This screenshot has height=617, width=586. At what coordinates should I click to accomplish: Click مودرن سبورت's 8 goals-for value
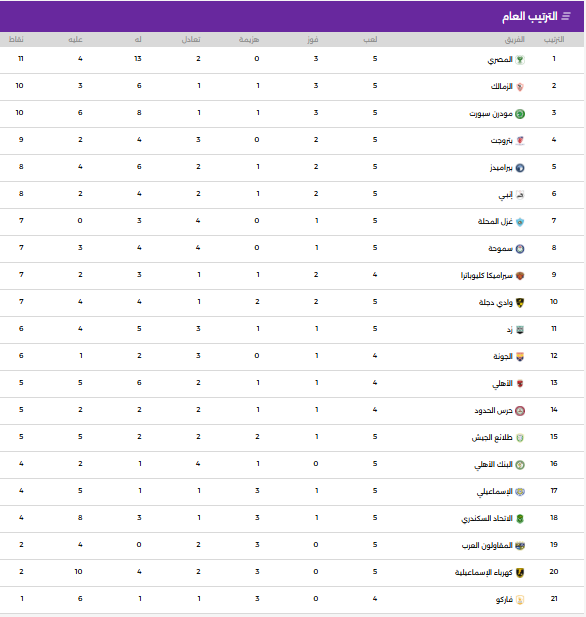point(139,113)
